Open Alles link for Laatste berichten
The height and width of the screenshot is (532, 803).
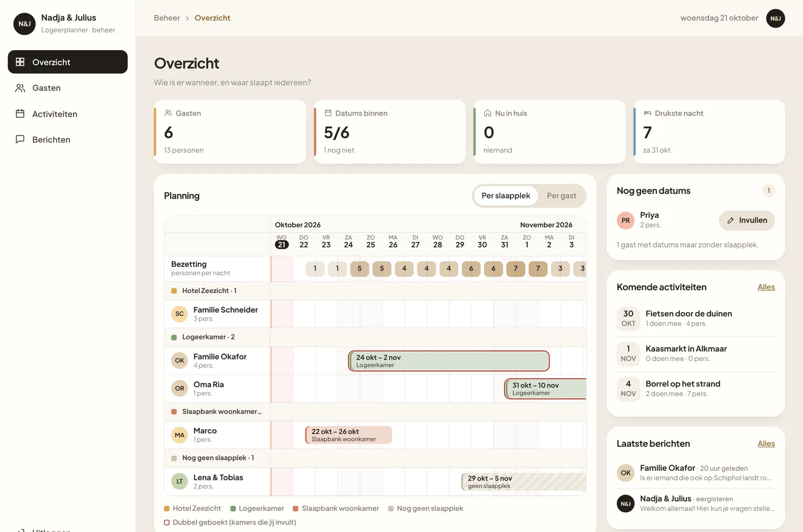766,443
